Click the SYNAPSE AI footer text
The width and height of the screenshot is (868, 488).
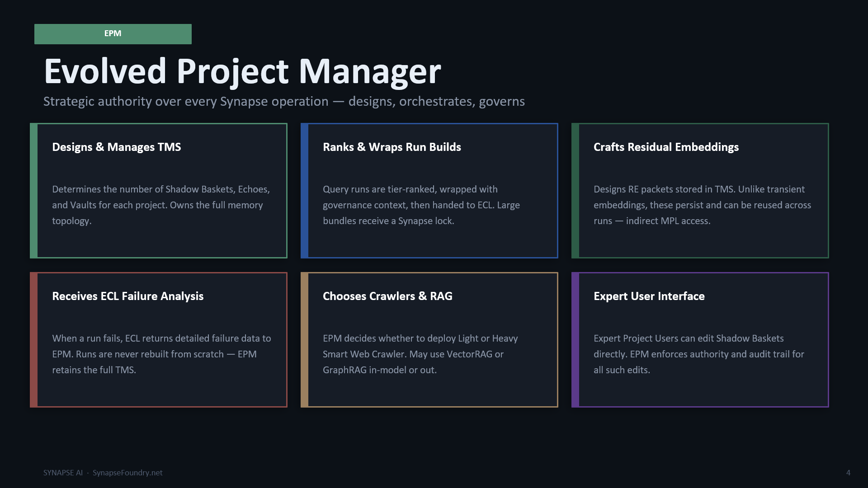pos(63,473)
